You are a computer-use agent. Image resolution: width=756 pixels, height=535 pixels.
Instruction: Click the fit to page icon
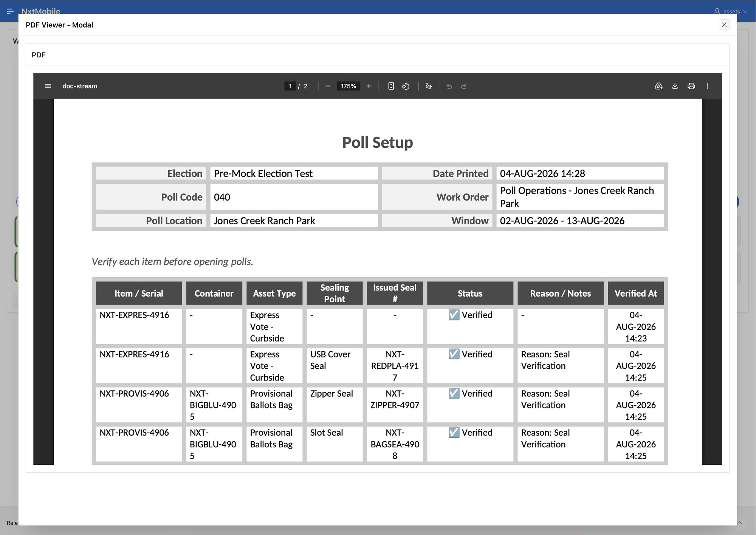click(x=391, y=86)
